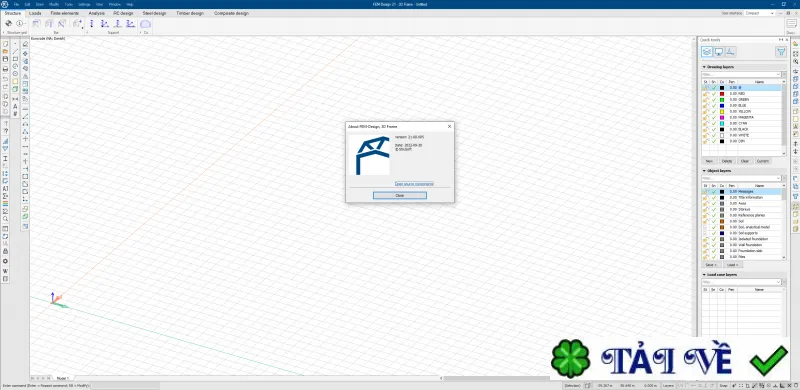Open the User interface Compact dropdown
Image resolution: width=800 pixels, height=390 pixels.
[x=760, y=13]
